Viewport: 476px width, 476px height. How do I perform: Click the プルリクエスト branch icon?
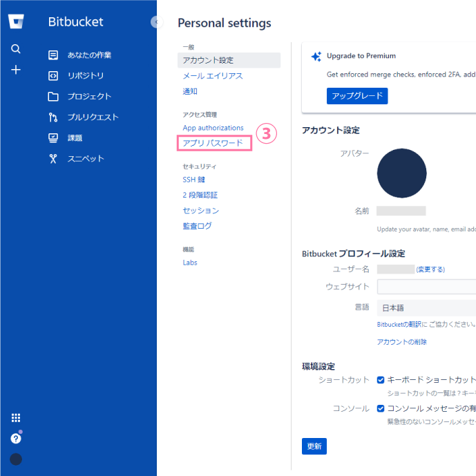[x=53, y=117]
